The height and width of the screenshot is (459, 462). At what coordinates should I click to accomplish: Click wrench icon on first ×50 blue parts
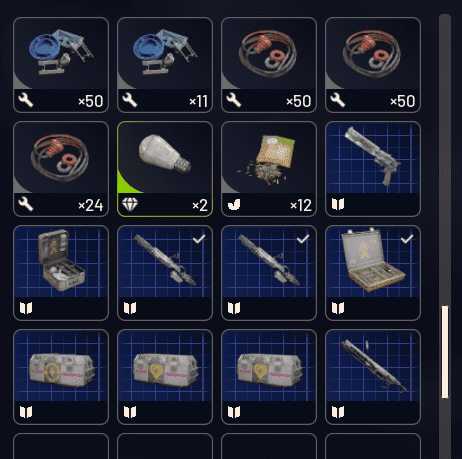point(26,100)
